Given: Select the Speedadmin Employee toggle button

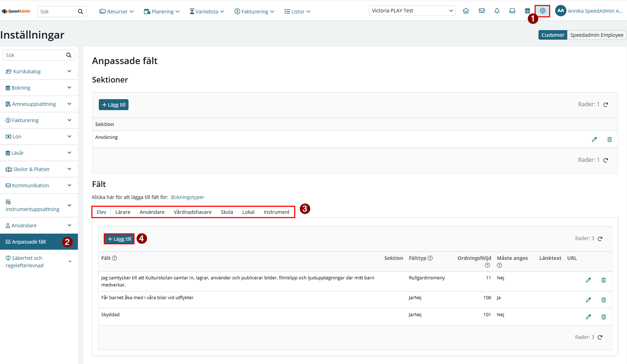Looking at the screenshot, I should (597, 35).
